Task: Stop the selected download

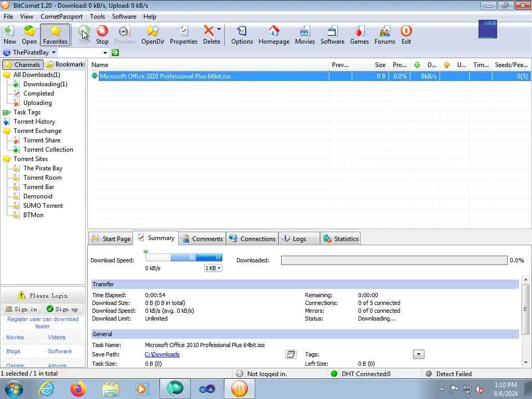Action: [x=102, y=35]
